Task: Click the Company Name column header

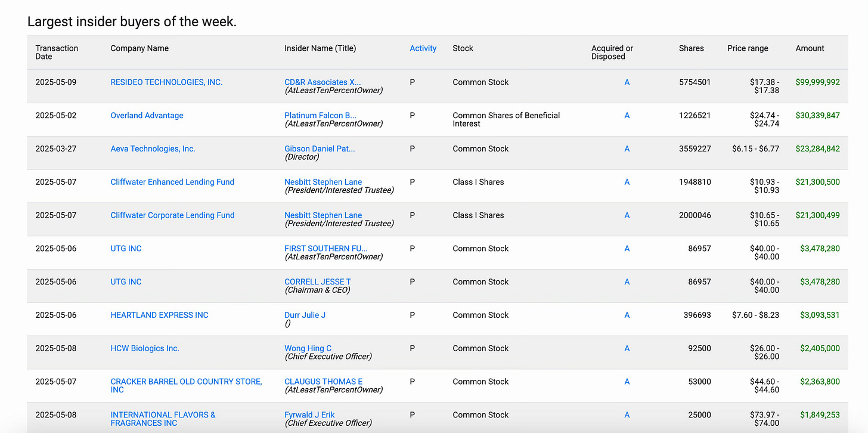Action: click(x=139, y=48)
